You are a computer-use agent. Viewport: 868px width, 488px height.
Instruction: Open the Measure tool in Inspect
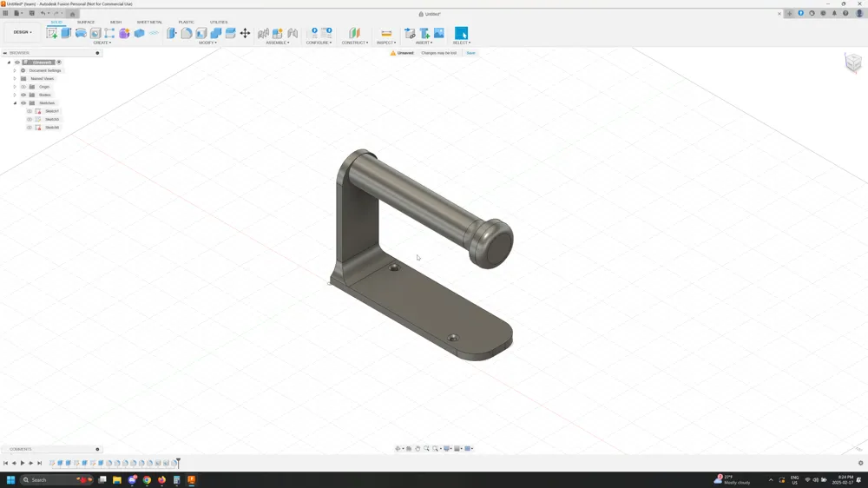pos(386,33)
